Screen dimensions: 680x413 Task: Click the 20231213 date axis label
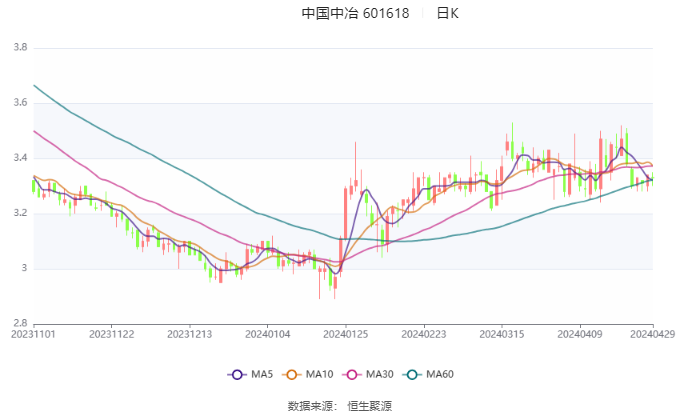tap(190, 334)
